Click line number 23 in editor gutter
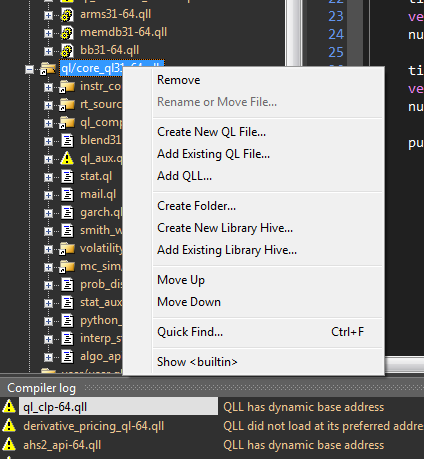Screen dimensions: 424x459 (336, 16)
